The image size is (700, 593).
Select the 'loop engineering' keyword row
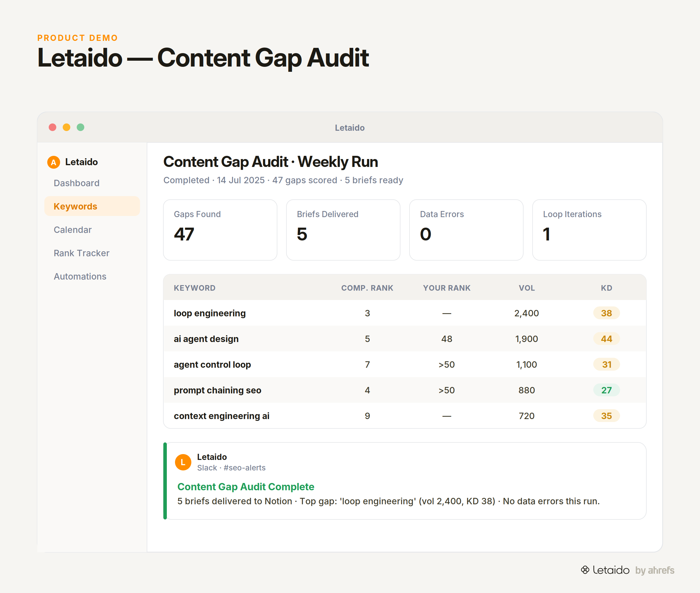(405, 313)
